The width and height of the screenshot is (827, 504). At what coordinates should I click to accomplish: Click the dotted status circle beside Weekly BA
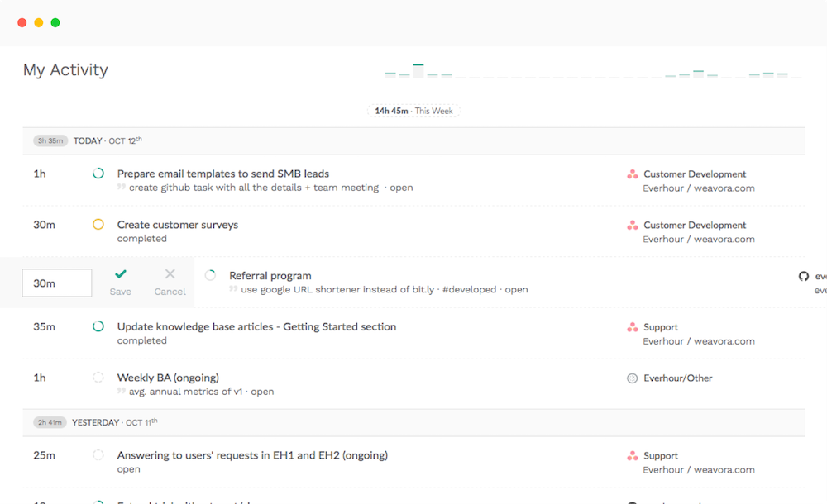point(98,378)
